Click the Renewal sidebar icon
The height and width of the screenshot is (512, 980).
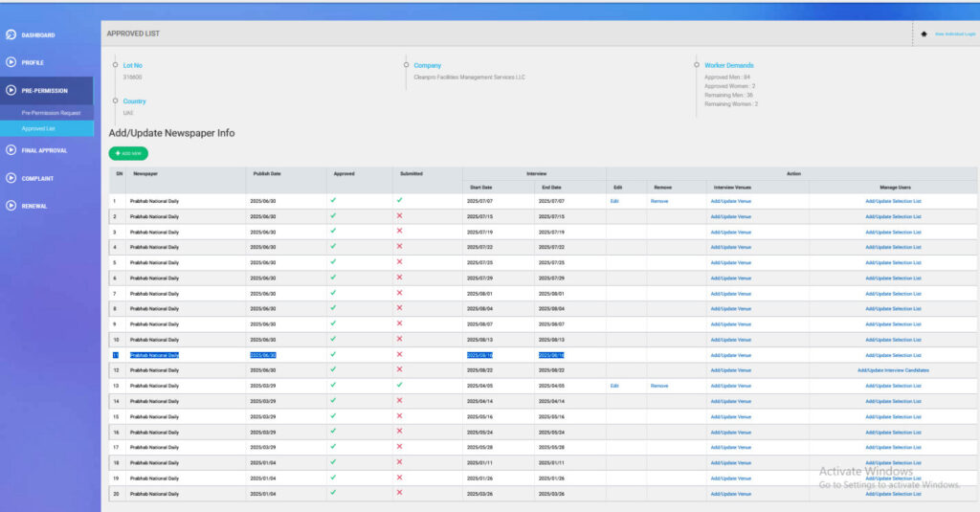tap(11, 206)
